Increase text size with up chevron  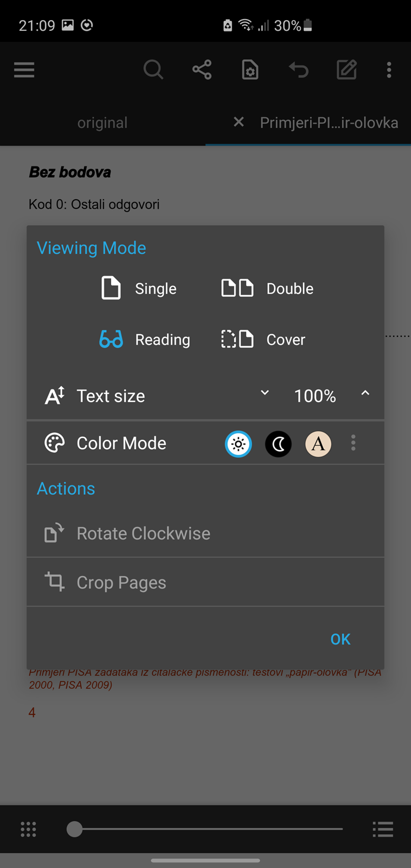pos(365,393)
